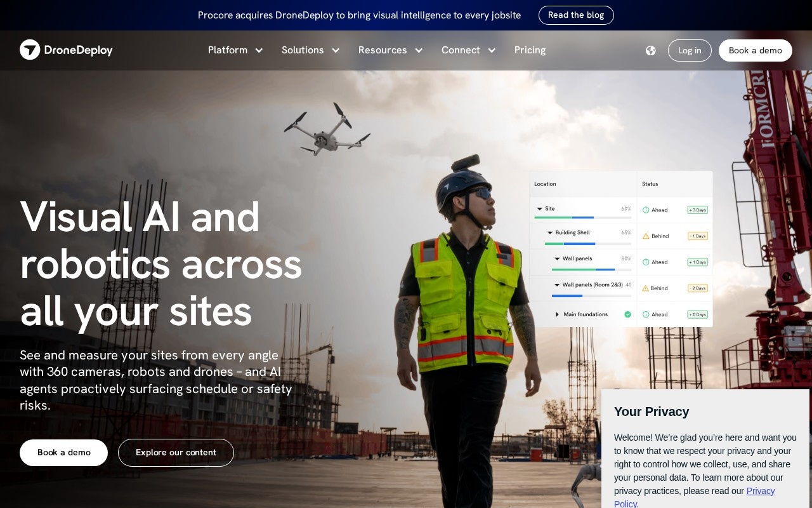Image resolution: width=812 pixels, height=508 pixels.
Task: Collapse the Wall panels (Room 2&3) triangle
Action: pyautogui.click(x=557, y=285)
